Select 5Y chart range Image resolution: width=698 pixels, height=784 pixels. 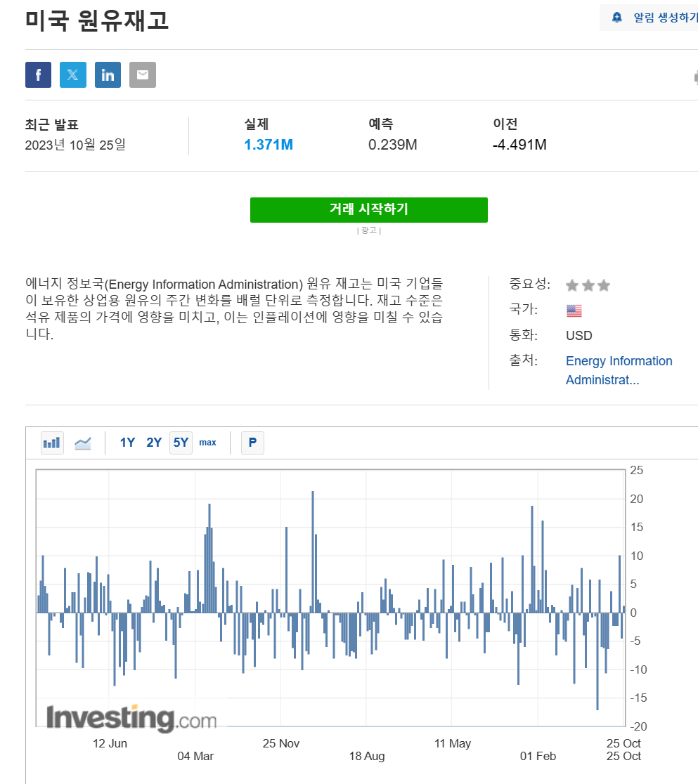(181, 443)
